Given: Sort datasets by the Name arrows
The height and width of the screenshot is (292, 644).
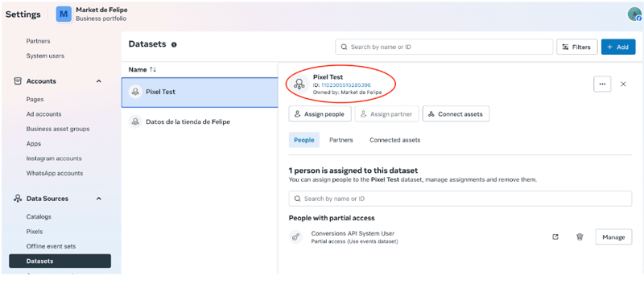Looking at the screenshot, I should 153,70.
